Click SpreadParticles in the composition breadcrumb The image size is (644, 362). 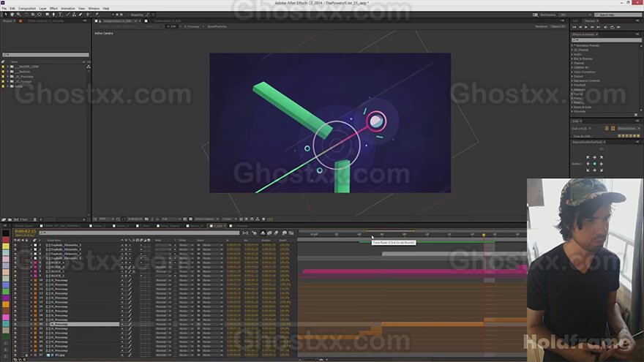pyautogui.click(x=217, y=26)
